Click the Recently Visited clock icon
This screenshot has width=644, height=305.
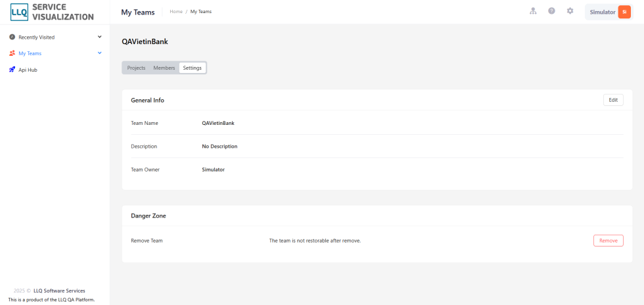pos(12,37)
